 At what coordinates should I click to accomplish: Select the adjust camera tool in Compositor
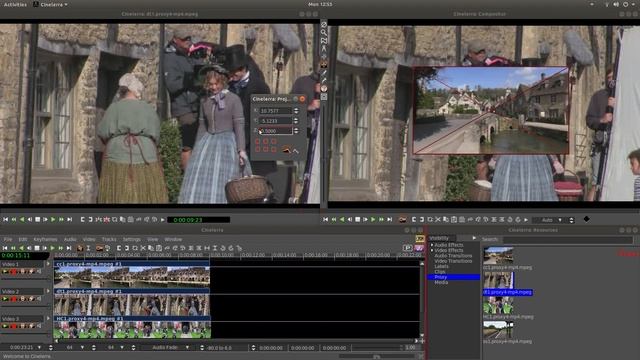[324, 57]
